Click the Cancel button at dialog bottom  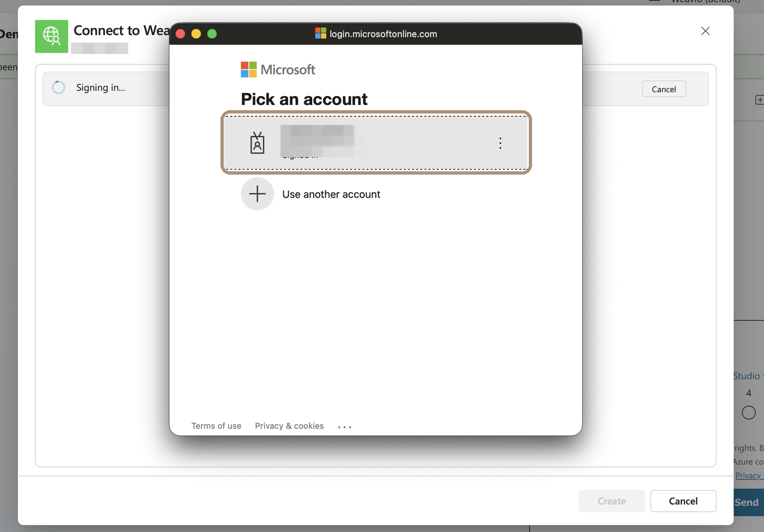pos(683,501)
